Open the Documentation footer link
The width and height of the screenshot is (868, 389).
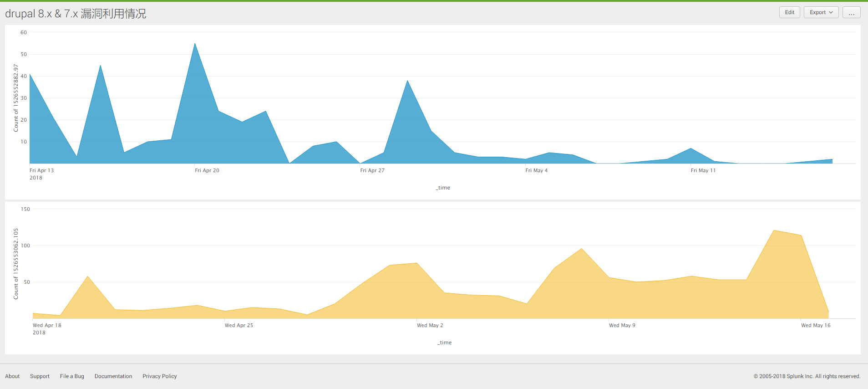pyautogui.click(x=113, y=376)
